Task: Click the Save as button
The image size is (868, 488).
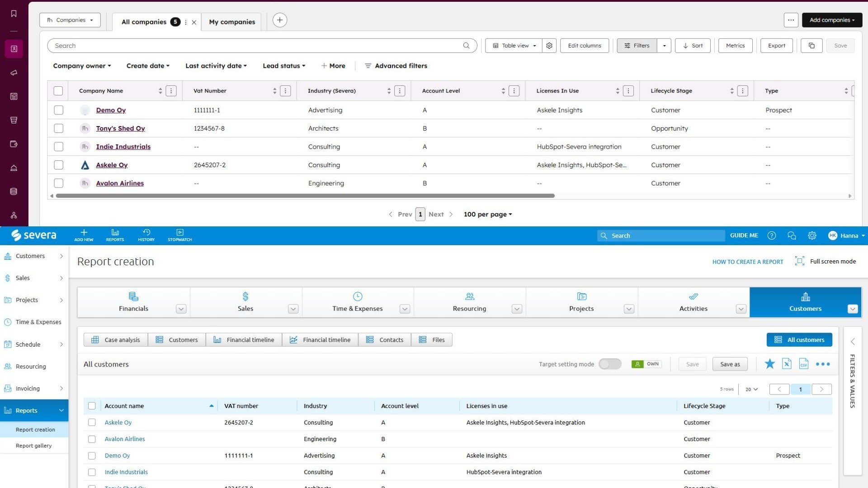Action: click(730, 364)
